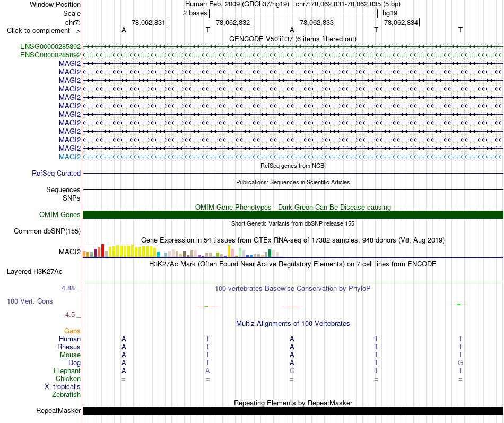Click the Rhesus species label
The width and height of the screenshot is (504, 423).
click(69, 347)
